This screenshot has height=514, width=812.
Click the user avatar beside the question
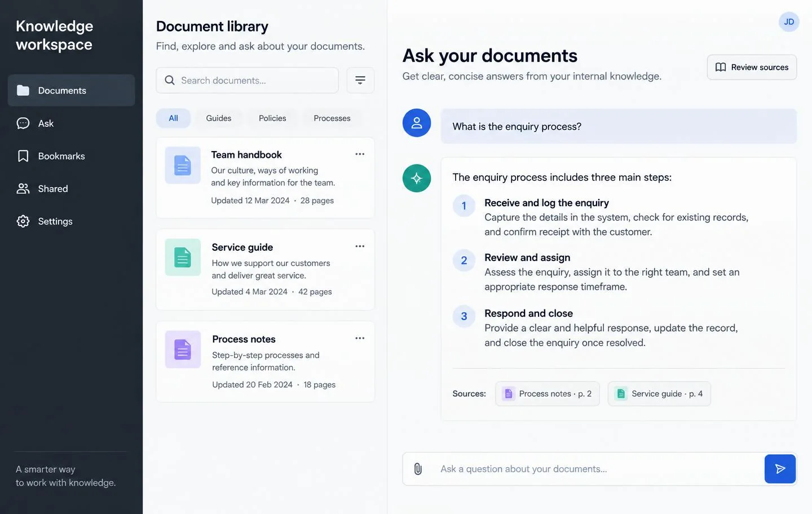(417, 123)
